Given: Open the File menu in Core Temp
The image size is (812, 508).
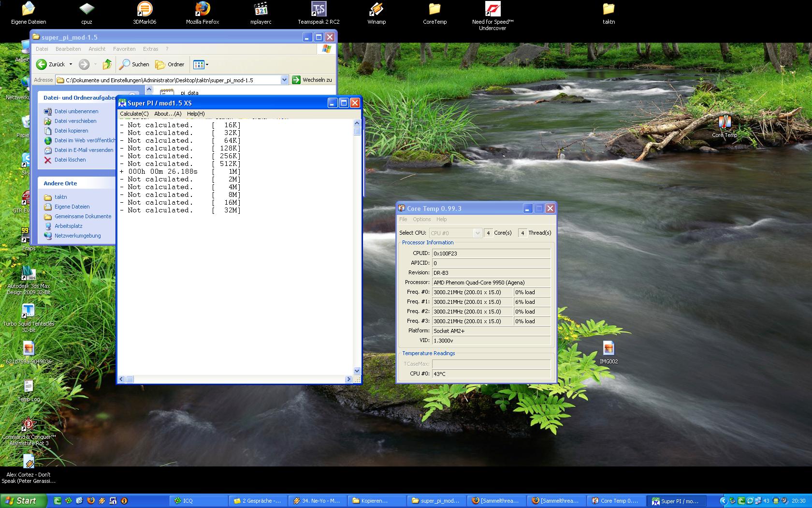Looking at the screenshot, I should click(x=403, y=219).
